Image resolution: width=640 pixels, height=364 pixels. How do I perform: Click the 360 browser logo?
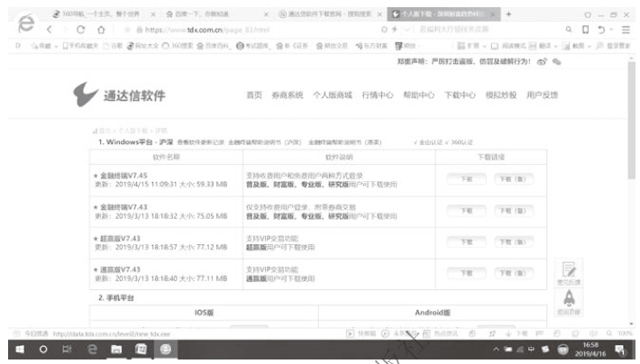tap(26, 23)
